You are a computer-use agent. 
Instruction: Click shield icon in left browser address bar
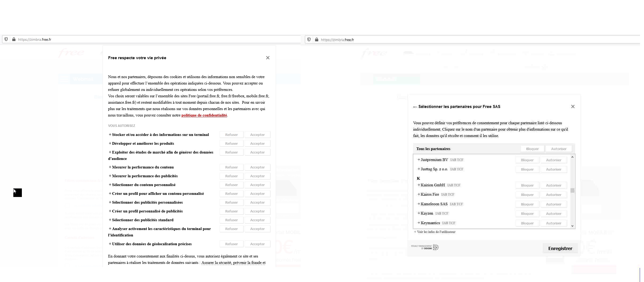(x=6, y=39)
